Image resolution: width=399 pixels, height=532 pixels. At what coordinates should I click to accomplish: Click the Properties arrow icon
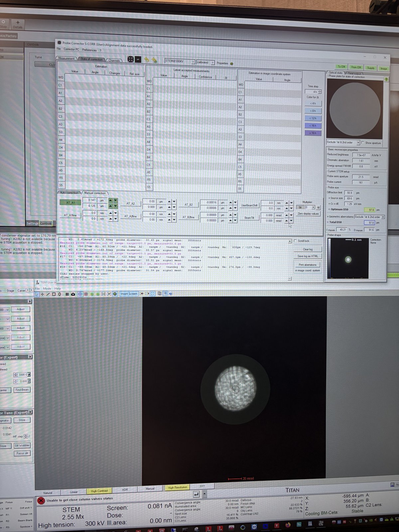point(232,64)
